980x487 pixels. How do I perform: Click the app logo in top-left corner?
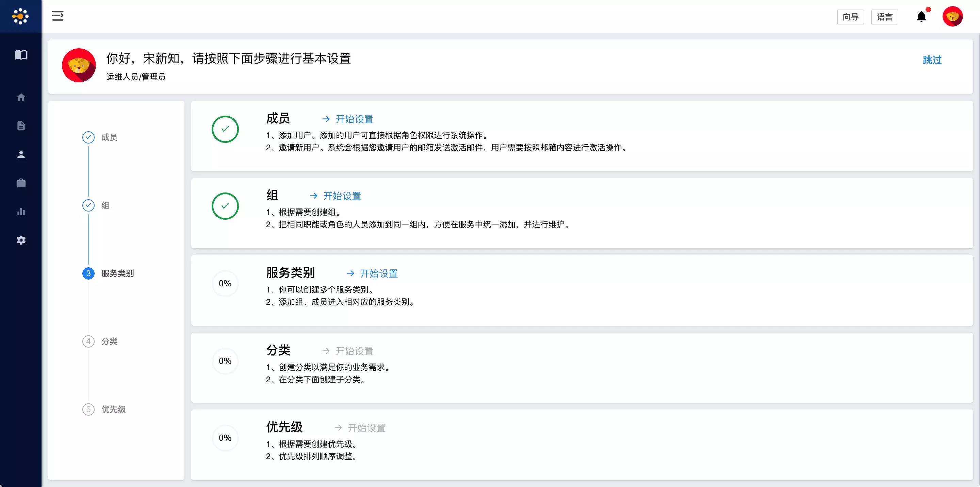tap(20, 16)
